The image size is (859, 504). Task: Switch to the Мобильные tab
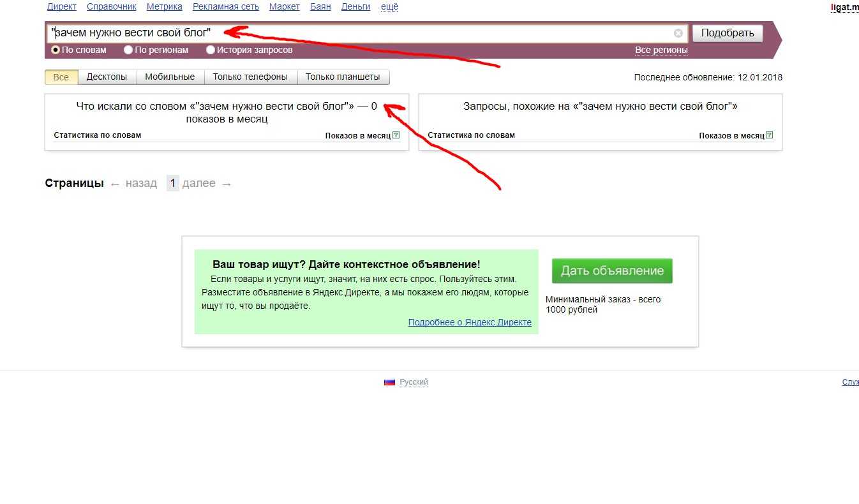170,77
